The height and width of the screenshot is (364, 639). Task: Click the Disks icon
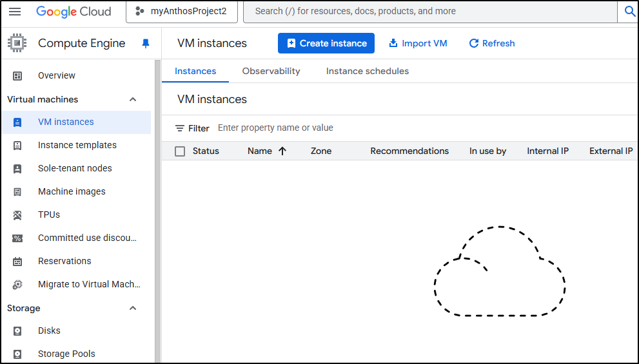point(17,331)
